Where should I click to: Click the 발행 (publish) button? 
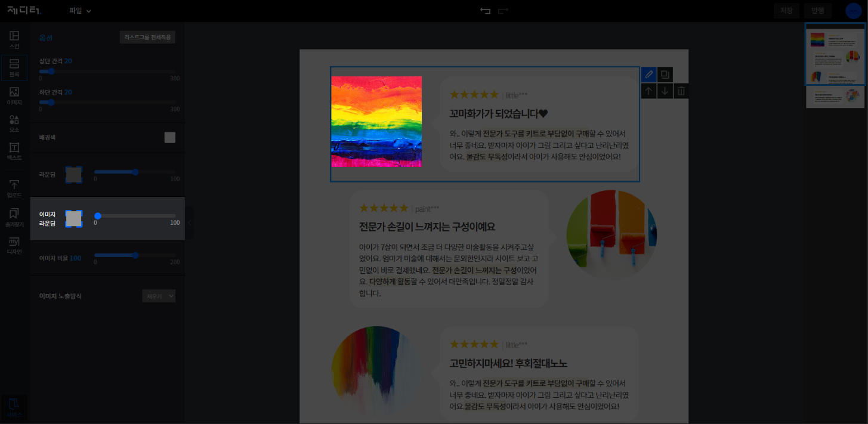(x=817, y=11)
